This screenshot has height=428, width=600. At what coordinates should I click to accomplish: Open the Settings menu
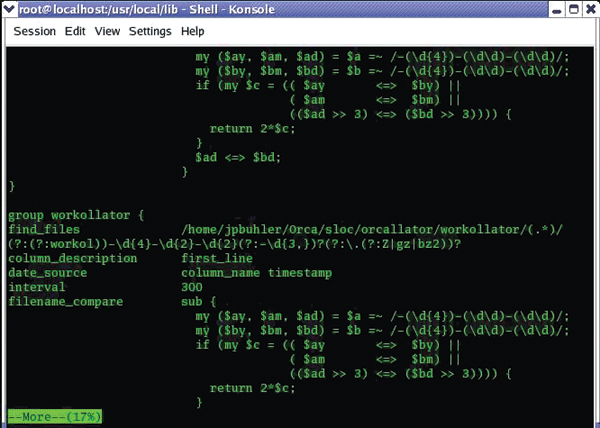pos(150,31)
